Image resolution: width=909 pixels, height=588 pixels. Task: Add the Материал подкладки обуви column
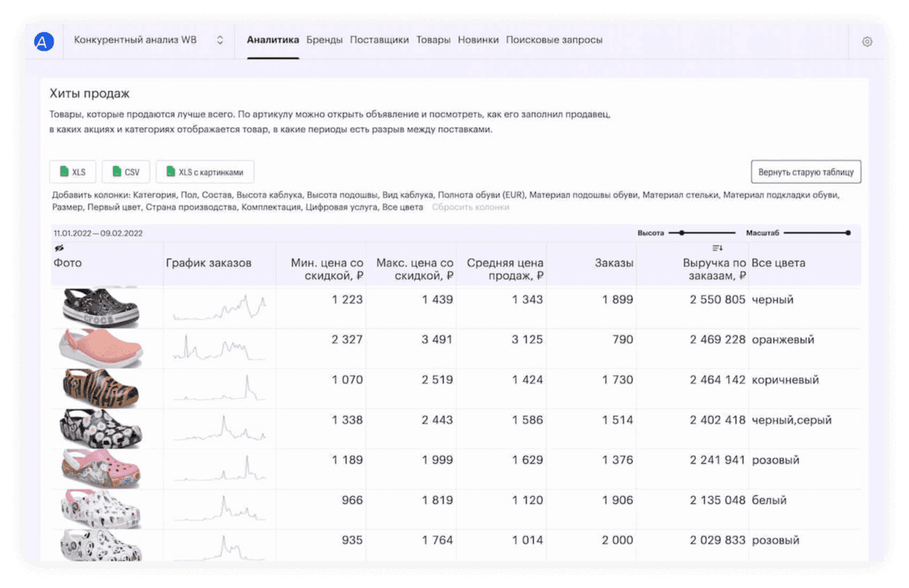point(780,195)
